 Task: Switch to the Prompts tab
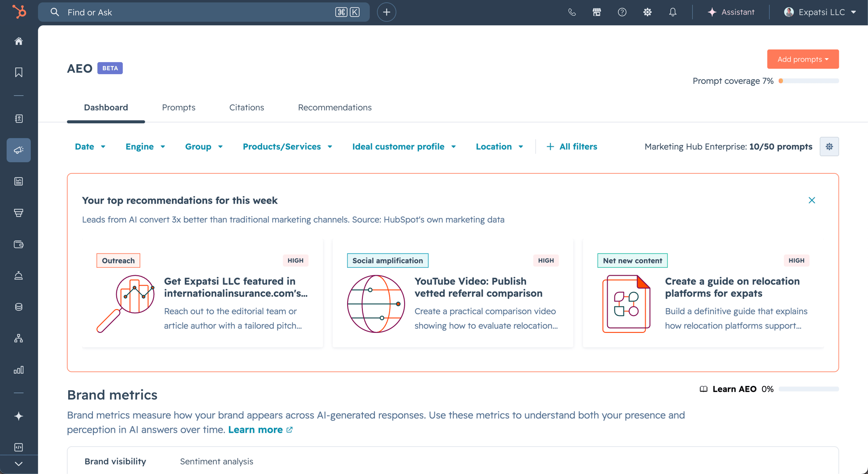pyautogui.click(x=179, y=108)
